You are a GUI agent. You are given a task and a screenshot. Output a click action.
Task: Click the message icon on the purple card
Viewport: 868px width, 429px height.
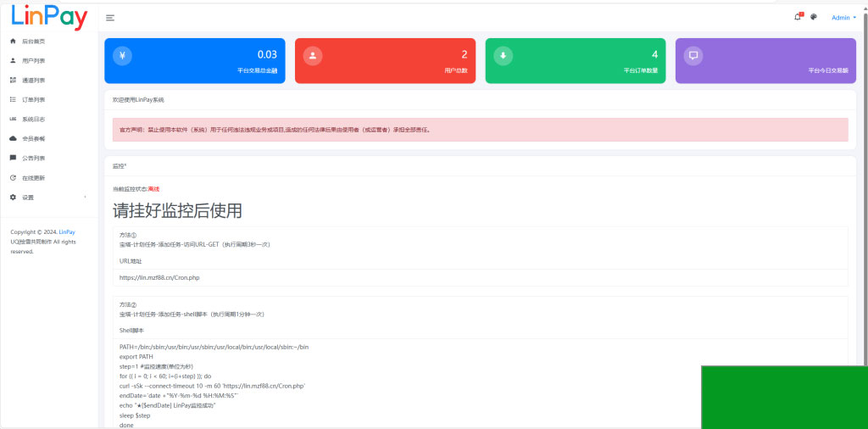693,55
